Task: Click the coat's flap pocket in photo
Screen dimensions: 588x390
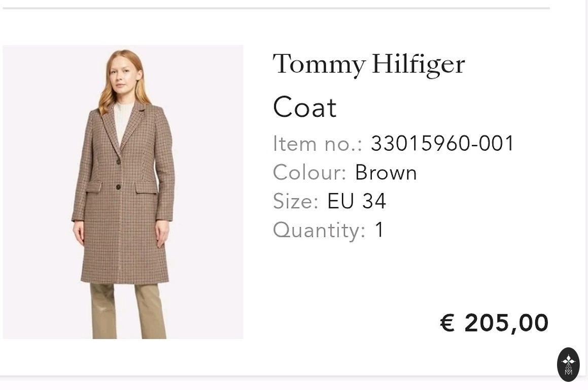Action: coord(146,187)
